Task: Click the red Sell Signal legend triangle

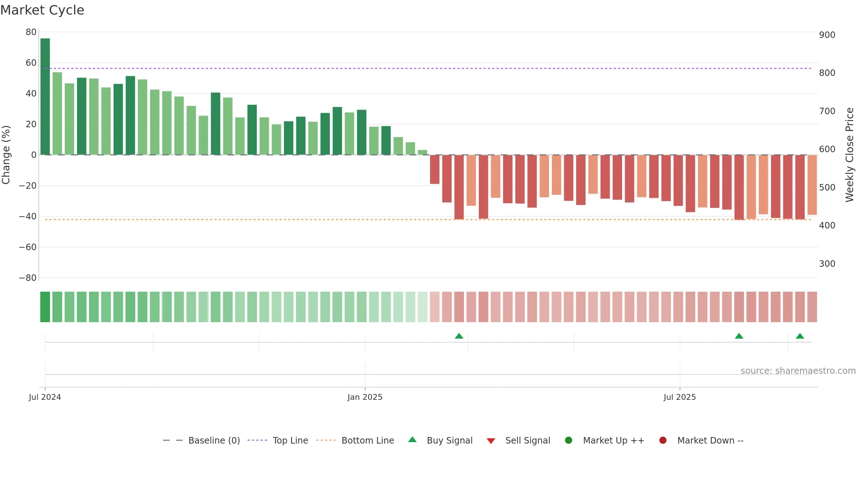Action: (x=491, y=441)
